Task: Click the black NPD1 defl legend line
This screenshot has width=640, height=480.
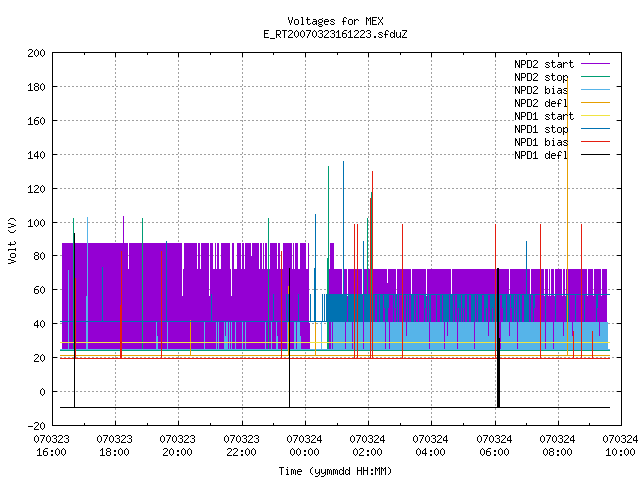Action: coord(596,155)
